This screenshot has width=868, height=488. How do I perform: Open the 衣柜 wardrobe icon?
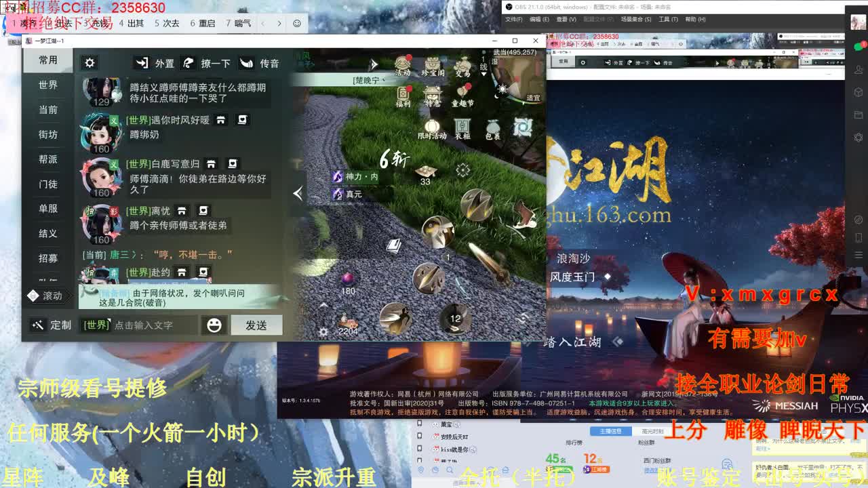click(x=462, y=129)
